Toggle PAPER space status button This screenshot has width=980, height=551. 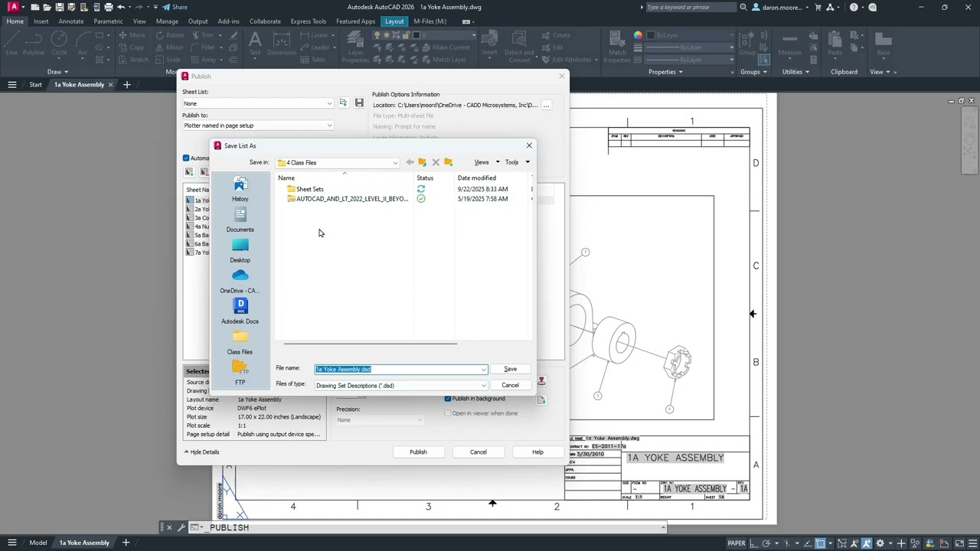737,543
